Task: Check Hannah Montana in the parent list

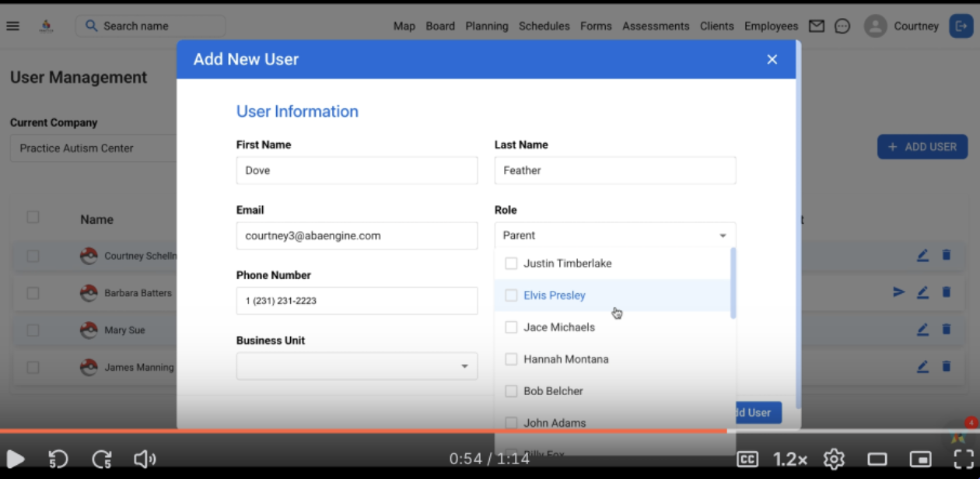Action: click(x=511, y=358)
